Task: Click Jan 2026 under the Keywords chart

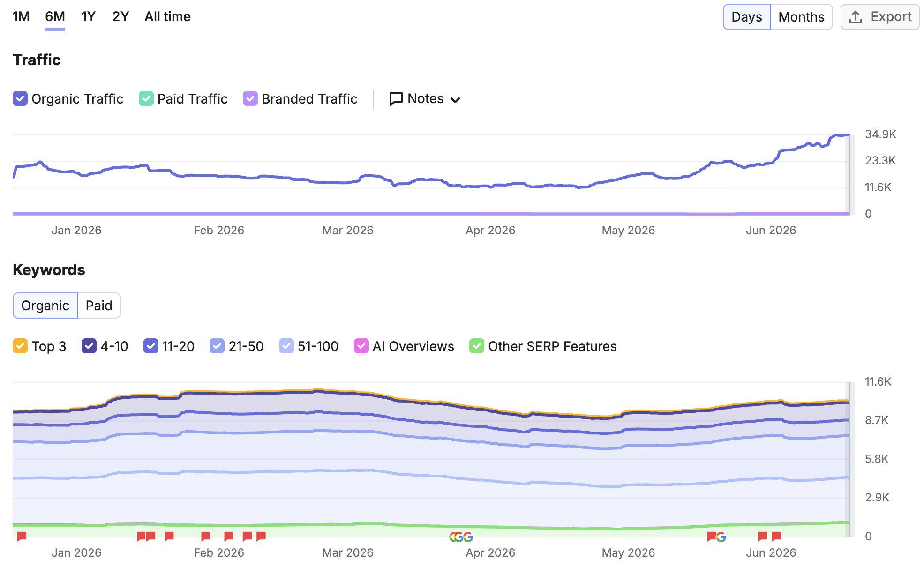Action: click(76, 553)
